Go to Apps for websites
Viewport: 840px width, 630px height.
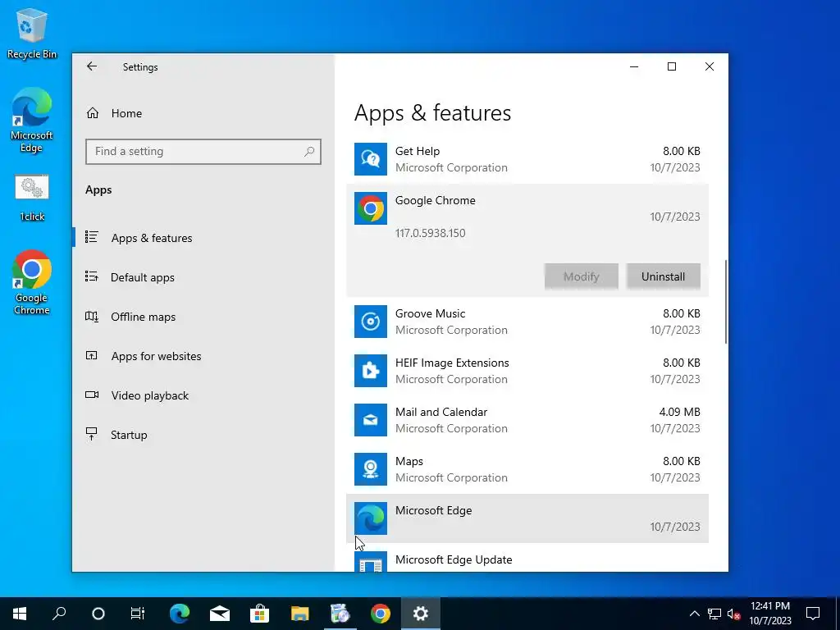pyautogui.click(x=156, y=356)
